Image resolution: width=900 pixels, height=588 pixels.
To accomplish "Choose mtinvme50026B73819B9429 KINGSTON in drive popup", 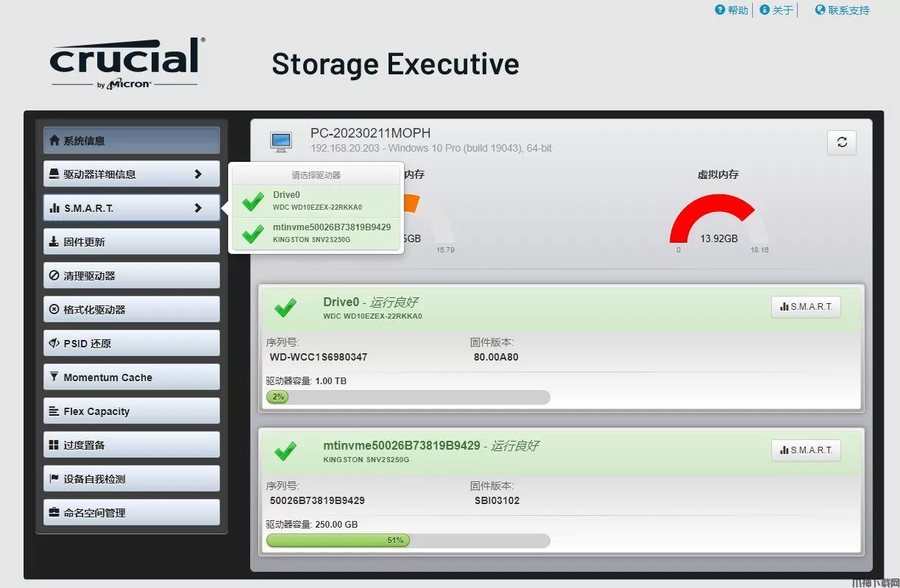I will coord(316,233).
